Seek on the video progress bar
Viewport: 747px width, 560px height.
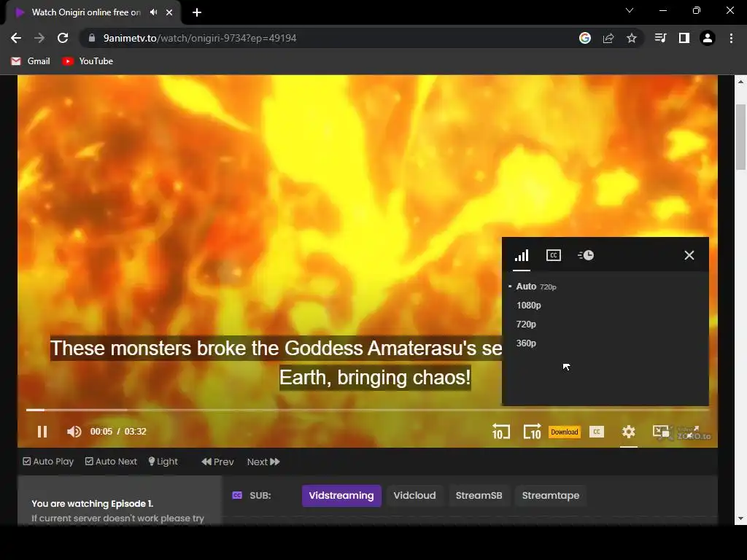368,410
